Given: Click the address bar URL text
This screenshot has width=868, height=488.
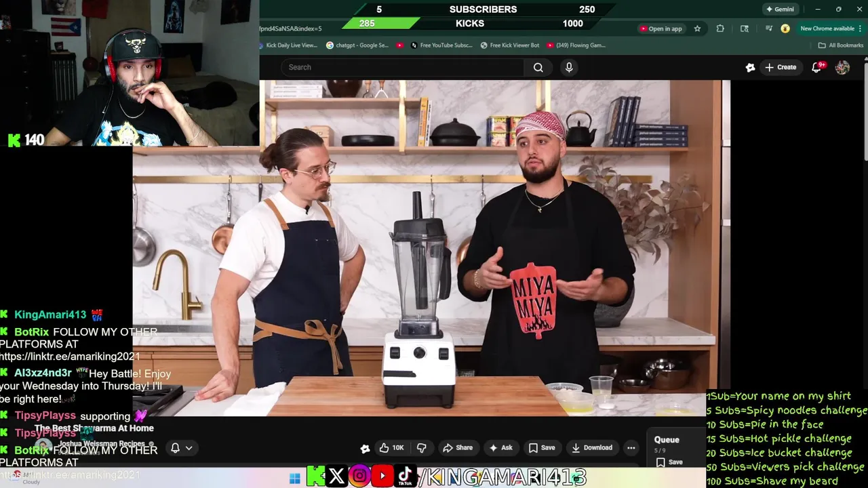Looking at the screenshot, I should [x=291, y=28].
